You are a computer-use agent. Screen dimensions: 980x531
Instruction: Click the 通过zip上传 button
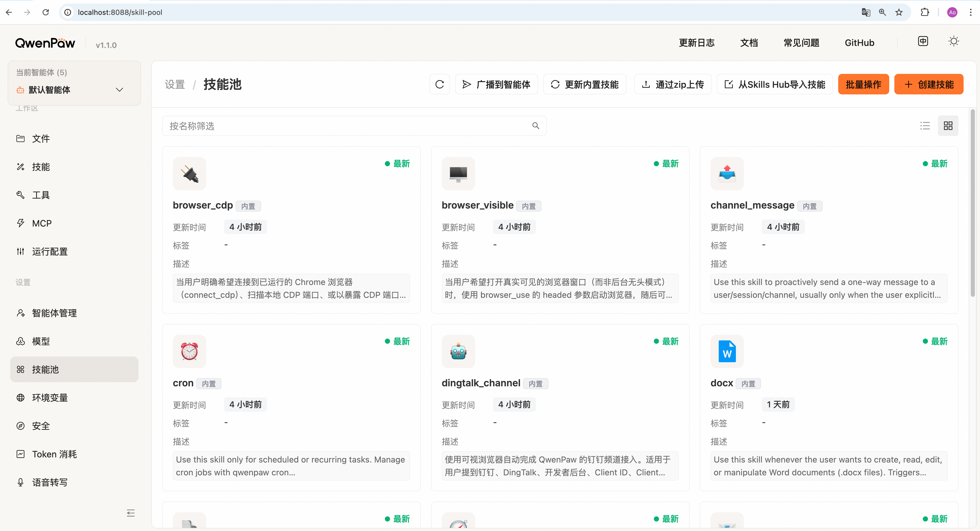pyautogui.click(x=673, y=84)
